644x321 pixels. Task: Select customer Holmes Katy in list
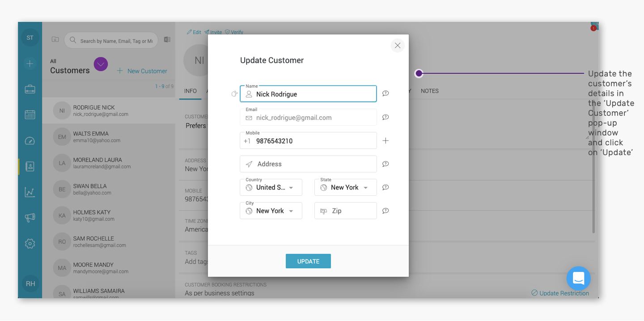[109, 215]
